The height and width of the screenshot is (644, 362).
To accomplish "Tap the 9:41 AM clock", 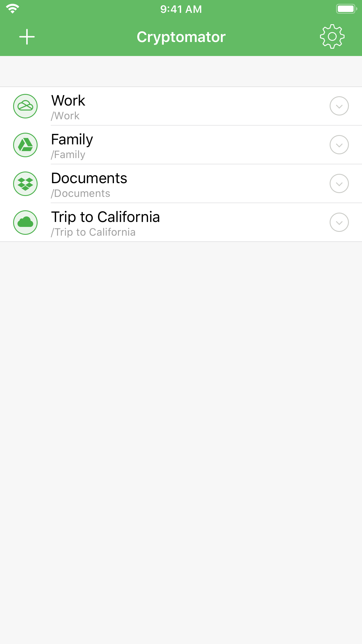I will (x=181, y=9).
